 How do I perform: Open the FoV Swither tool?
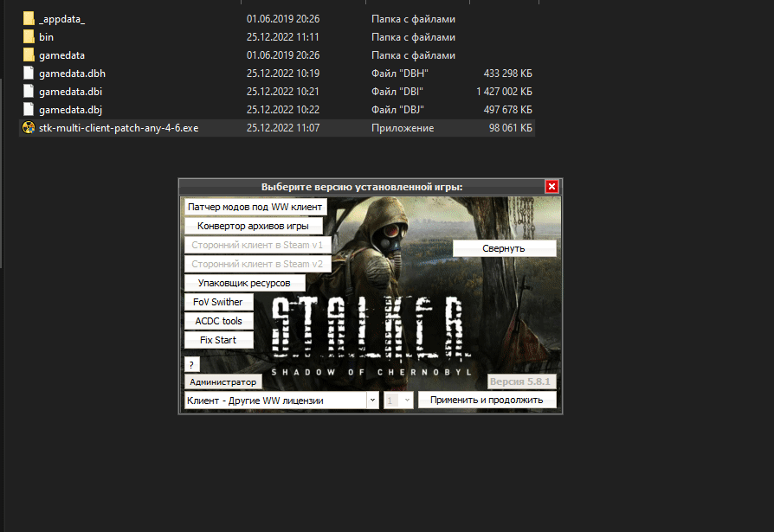tap(218, 302)
